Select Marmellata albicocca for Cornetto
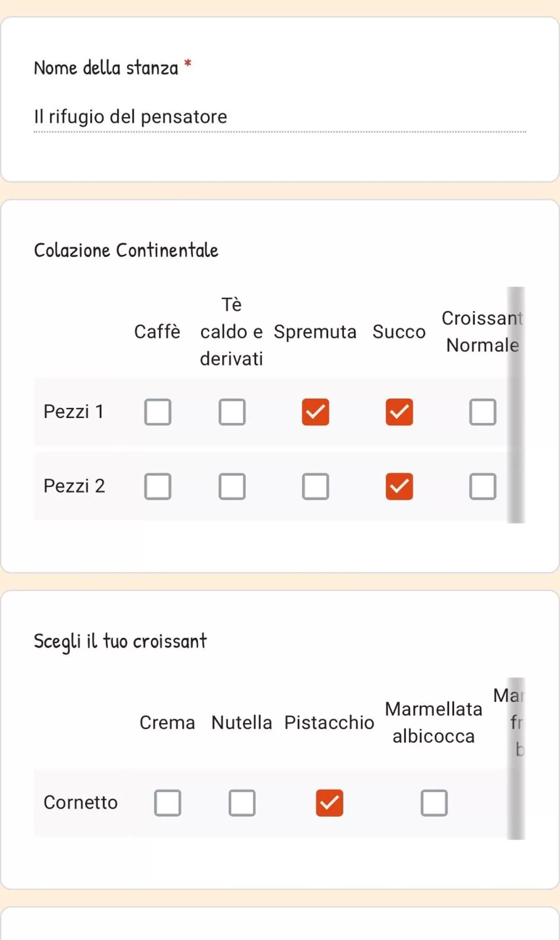 point(434,803)
